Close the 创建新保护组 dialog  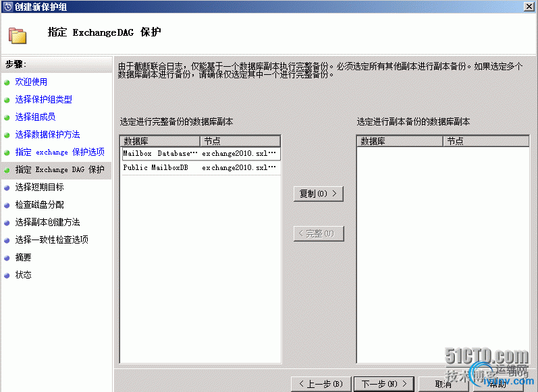[529, 7]
